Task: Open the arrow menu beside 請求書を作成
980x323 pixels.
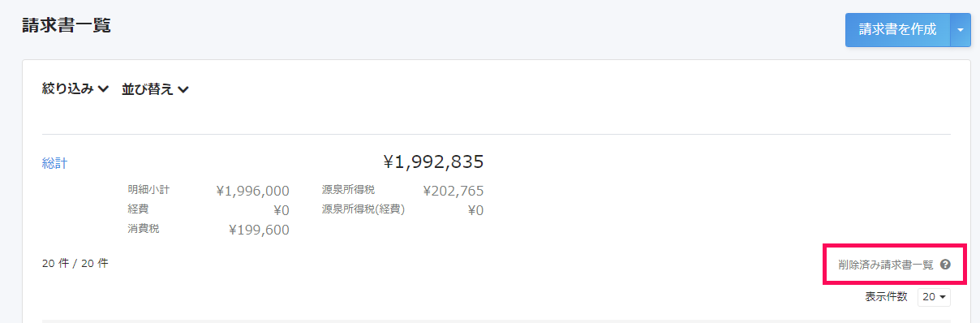Action: click(961, 30)
